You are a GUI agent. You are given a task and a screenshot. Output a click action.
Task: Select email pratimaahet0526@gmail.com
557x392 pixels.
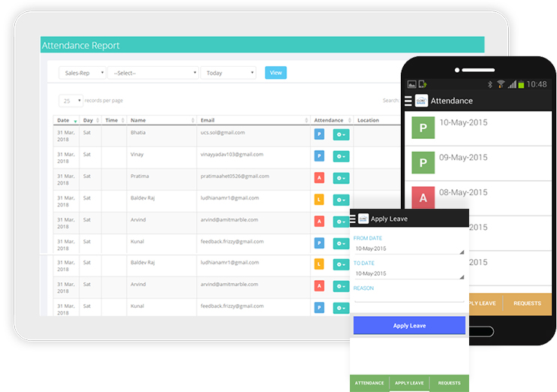pyautogui.click(x=235, y=176)
